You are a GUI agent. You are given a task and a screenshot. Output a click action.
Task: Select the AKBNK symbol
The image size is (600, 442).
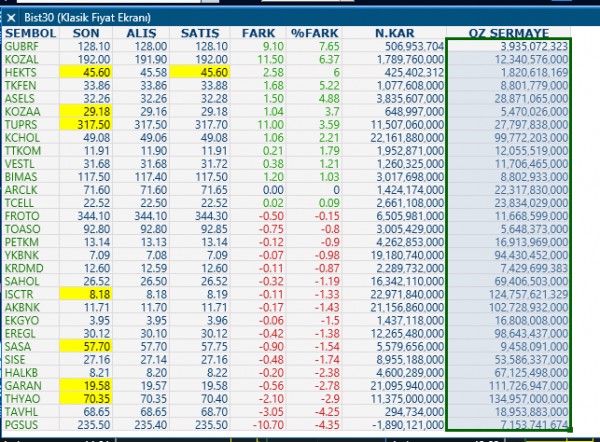point(22,307)
